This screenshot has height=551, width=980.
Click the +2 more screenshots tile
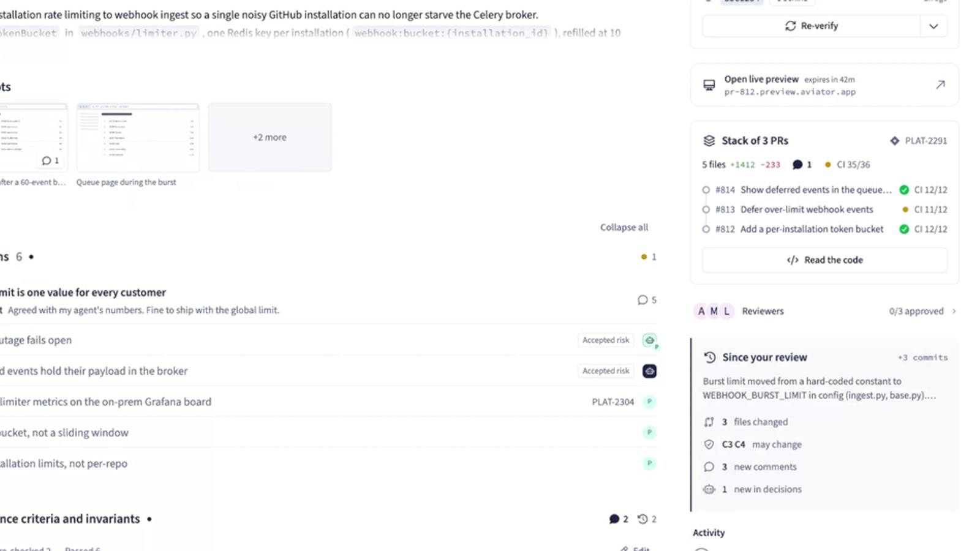coord(269,137)
